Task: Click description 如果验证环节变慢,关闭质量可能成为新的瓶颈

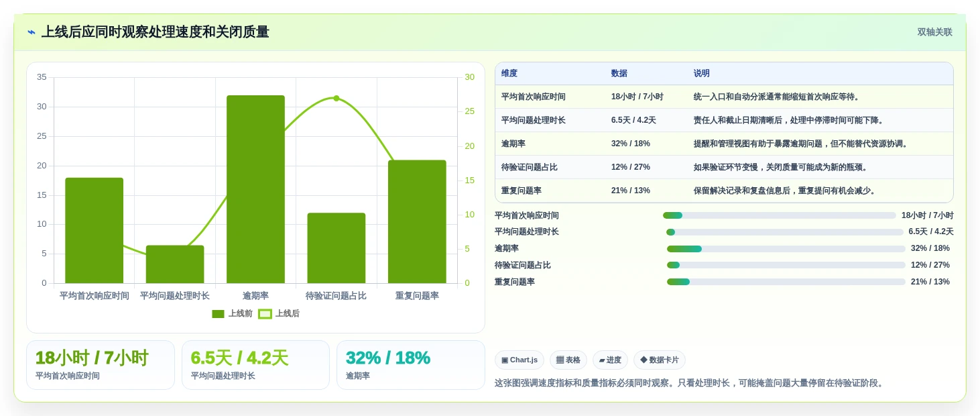Action: tap(781, 167)
